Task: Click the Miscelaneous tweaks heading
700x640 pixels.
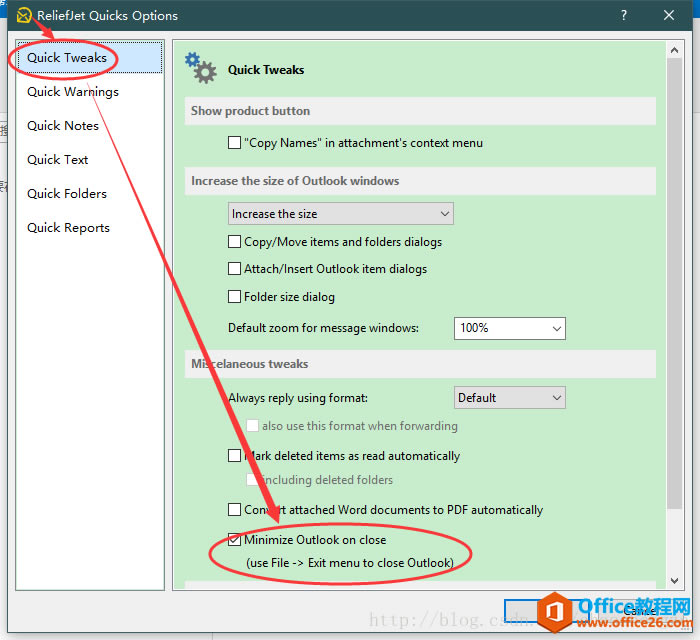Action: coord(250,364)
